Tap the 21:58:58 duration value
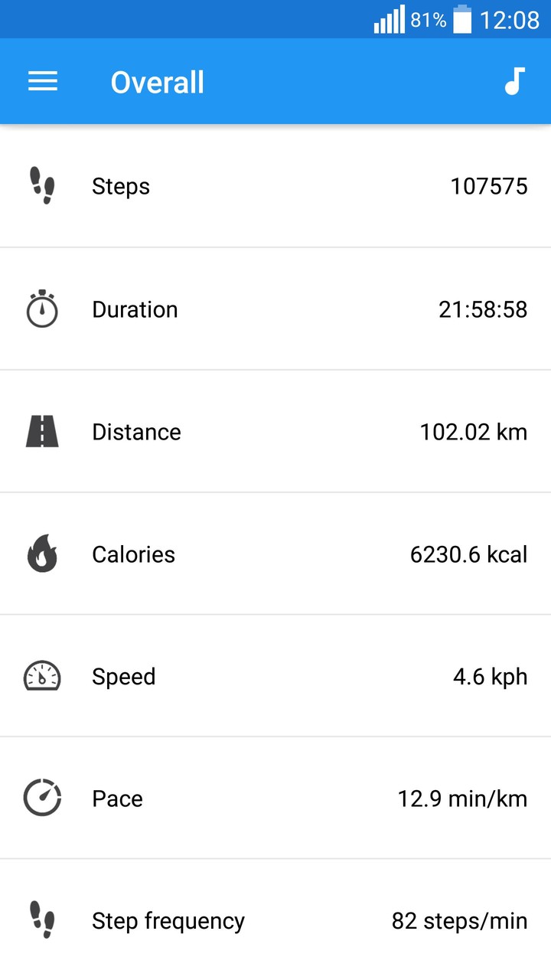Viewport: 551px width, 980px height. (483, 309)
